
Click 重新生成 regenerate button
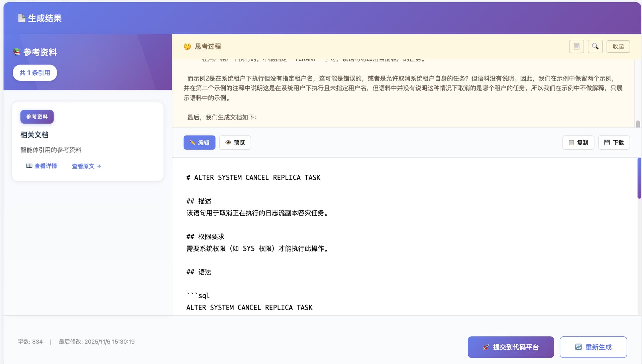[593, 347]
